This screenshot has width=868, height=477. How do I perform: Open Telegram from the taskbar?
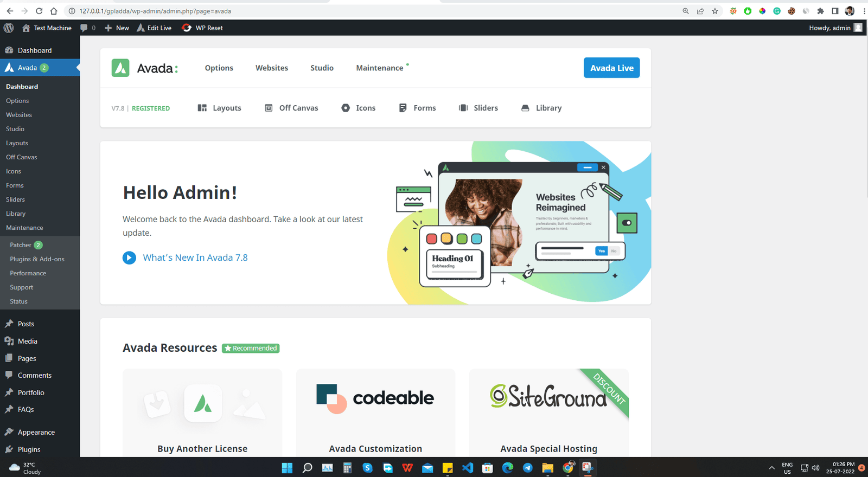tap(528, 467)
